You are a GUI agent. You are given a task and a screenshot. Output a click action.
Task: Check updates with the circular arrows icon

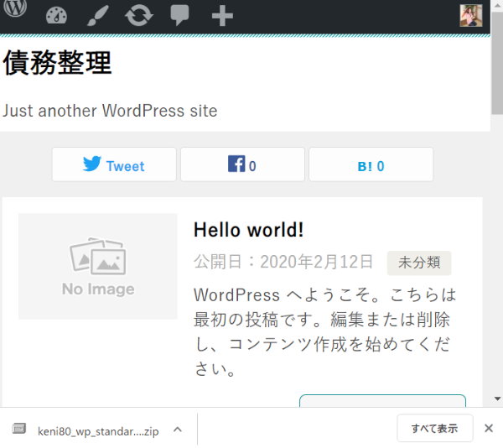138,16
